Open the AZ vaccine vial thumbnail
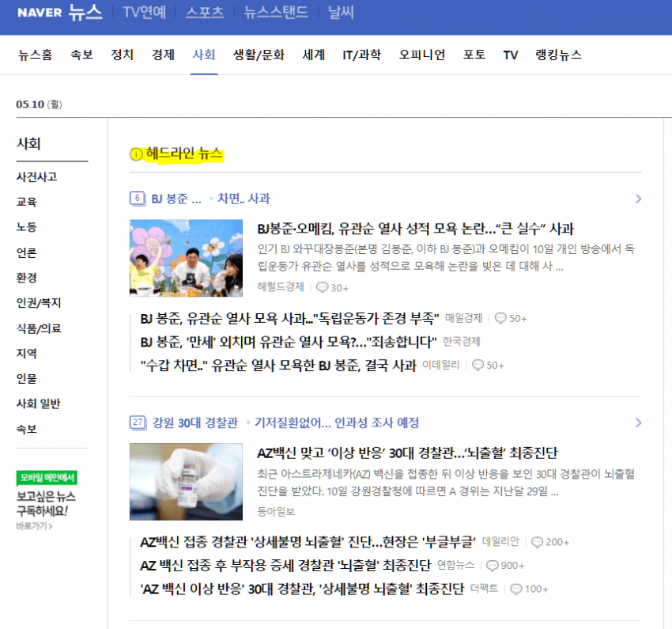This screenshot has height=629, width=672. pyautogui.click(x=186, y=482)
